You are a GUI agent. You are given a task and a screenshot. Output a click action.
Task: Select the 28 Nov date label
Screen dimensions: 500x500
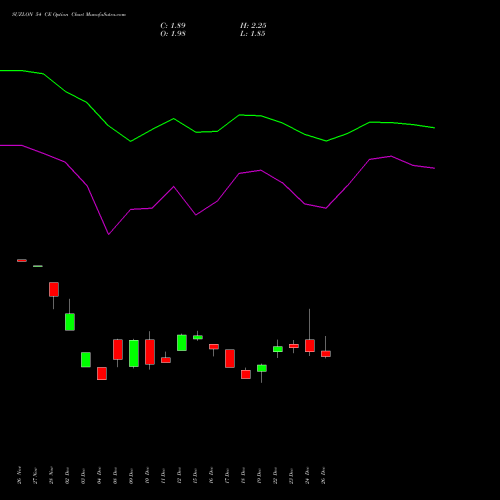click(51, 475)
